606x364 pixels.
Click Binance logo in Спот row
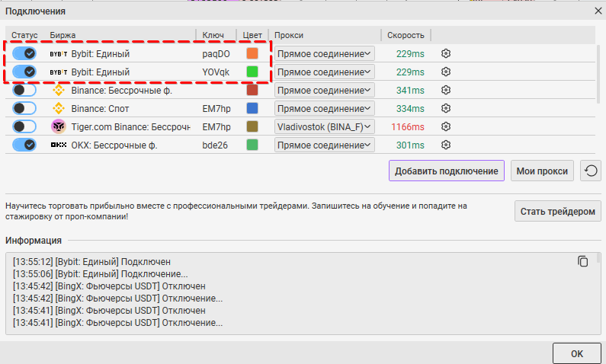(x=59, y=108)
